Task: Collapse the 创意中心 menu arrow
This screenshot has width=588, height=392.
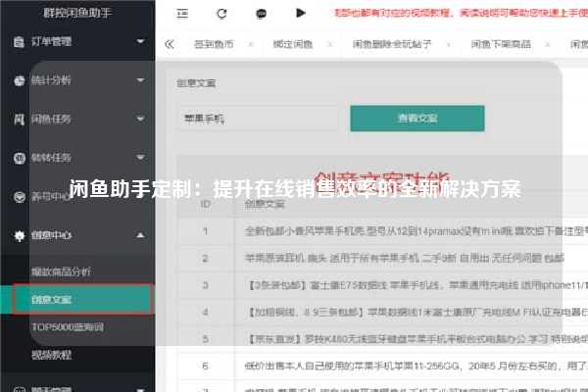Action: (x=140, y=235)
